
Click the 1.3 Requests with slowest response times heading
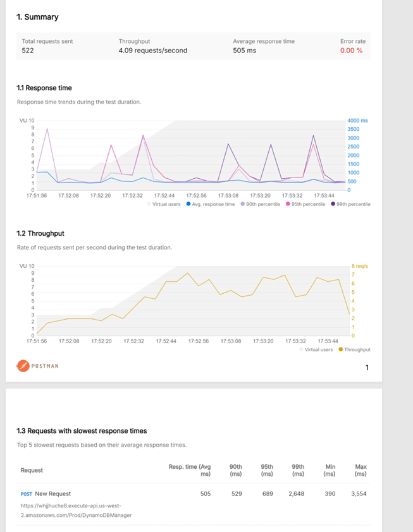tap(82, 431)
